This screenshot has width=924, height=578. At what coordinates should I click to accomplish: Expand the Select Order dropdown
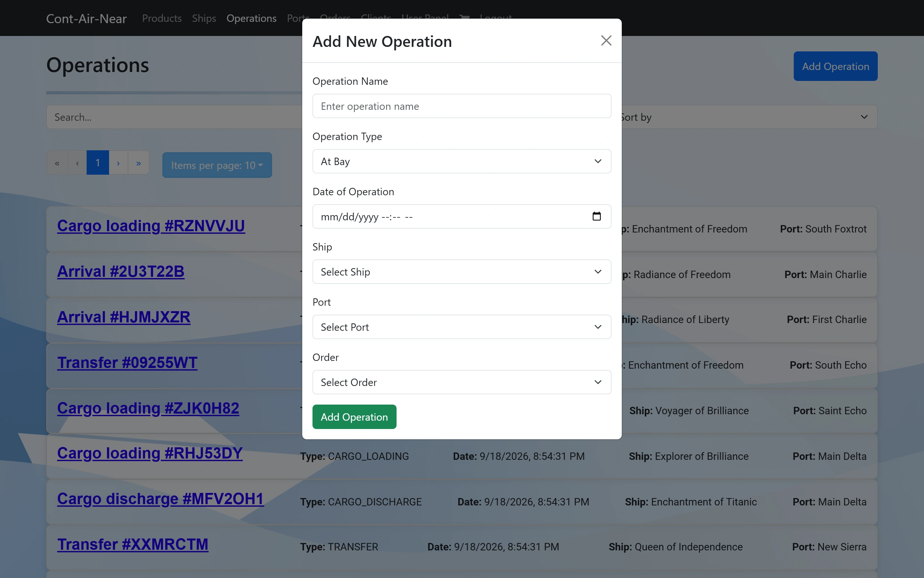click(x=462, y=382)
